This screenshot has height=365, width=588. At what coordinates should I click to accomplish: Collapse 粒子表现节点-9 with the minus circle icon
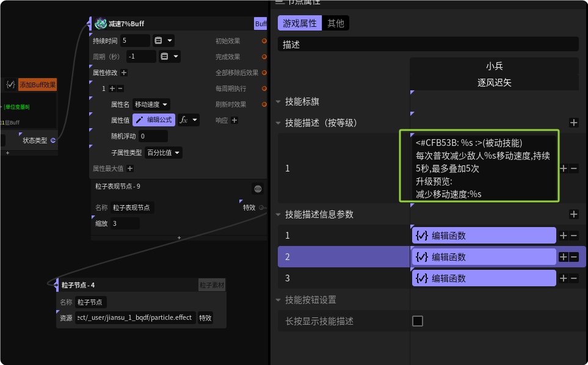coord(258,189)
